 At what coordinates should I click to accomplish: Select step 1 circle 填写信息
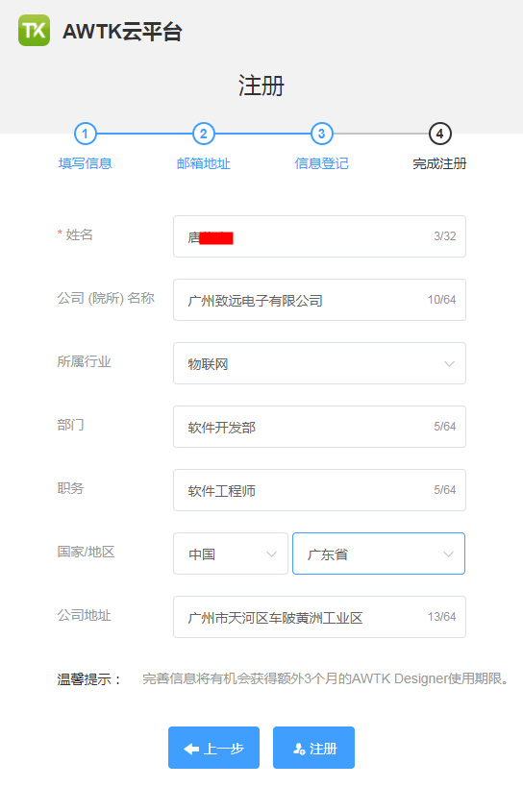[85, 135]
